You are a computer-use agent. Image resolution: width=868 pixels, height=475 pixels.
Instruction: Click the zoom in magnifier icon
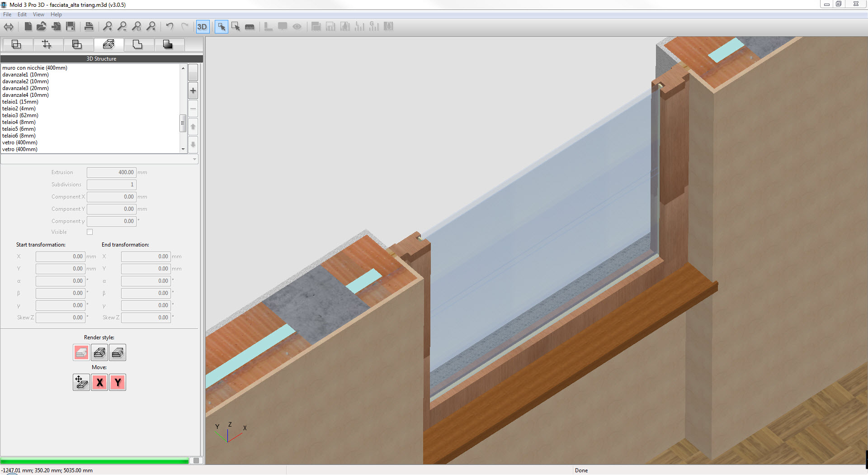point(107,27)
